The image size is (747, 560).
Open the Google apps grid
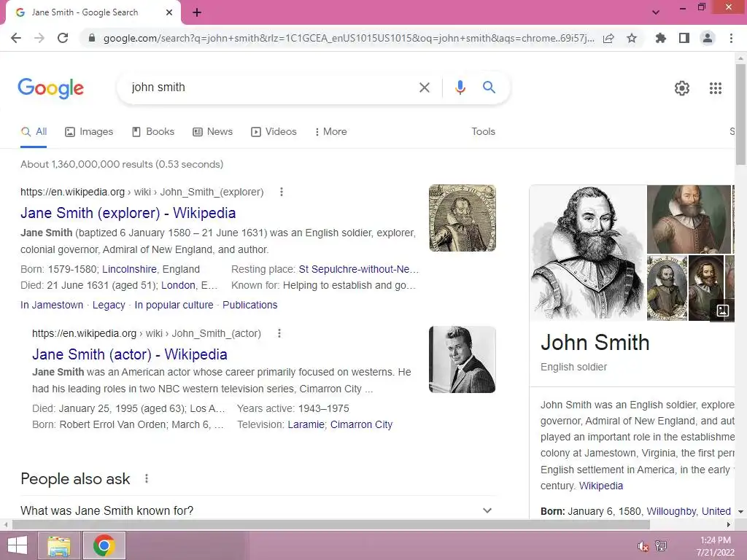715,88
